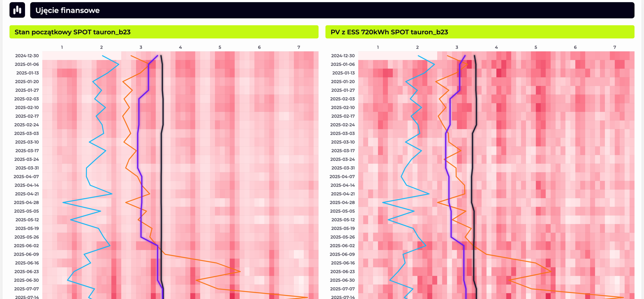The width and height of the screenshot is (644, 299).
Task: Select date 2025-02-17 in PV z ESS heatmap
Action: [x=343, y=116]
